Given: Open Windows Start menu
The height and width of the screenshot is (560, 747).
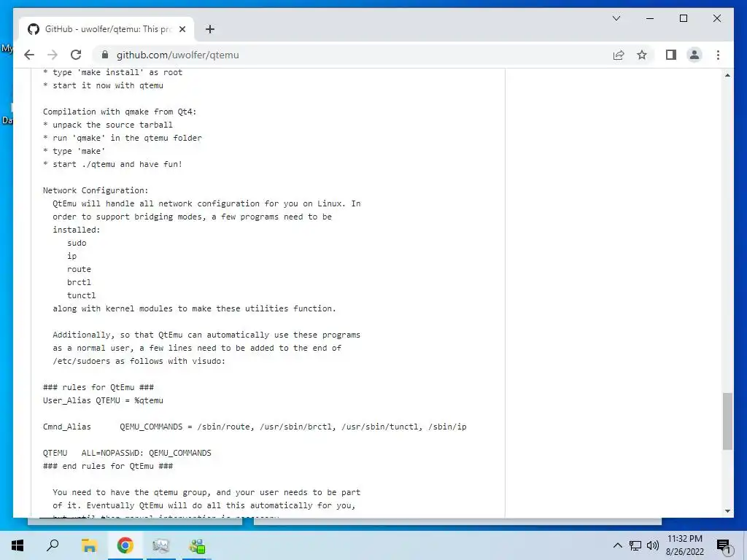Looking at the screenshot, I should pyautogui.click(x=18, y=545).
